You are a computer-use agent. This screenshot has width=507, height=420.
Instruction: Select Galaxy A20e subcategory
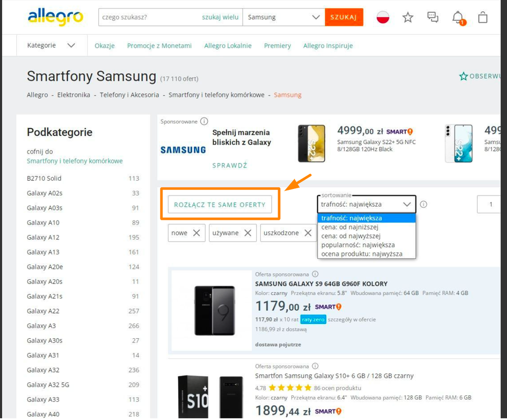45,267
